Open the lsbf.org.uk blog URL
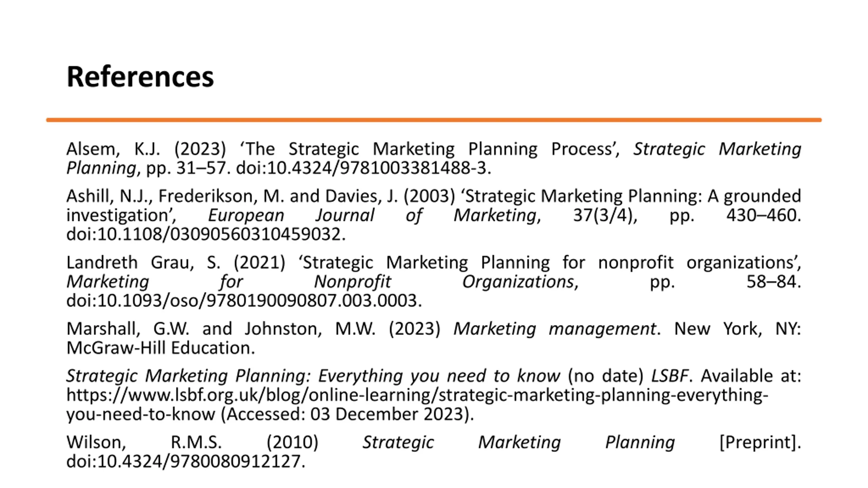868x488 pixels. [x=417, y=405]
